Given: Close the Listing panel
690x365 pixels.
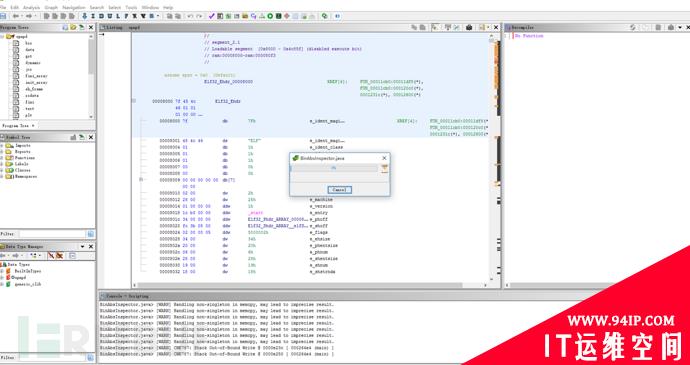Looking at the screenshot, I should pos(496,27).
